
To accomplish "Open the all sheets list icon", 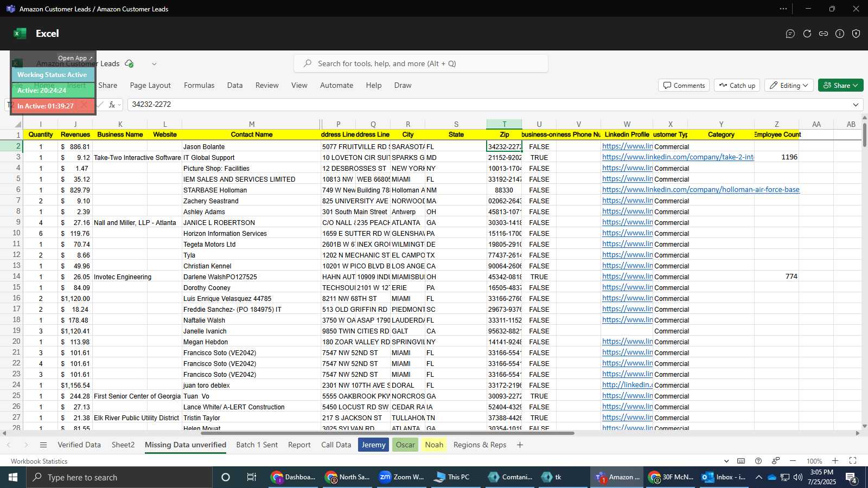I will (43, 445).
